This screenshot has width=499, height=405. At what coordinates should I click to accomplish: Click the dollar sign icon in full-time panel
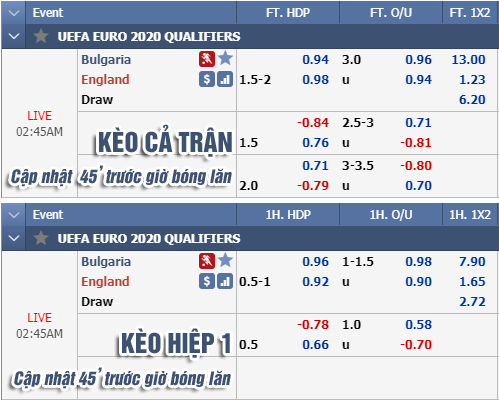tap(207, 79)
